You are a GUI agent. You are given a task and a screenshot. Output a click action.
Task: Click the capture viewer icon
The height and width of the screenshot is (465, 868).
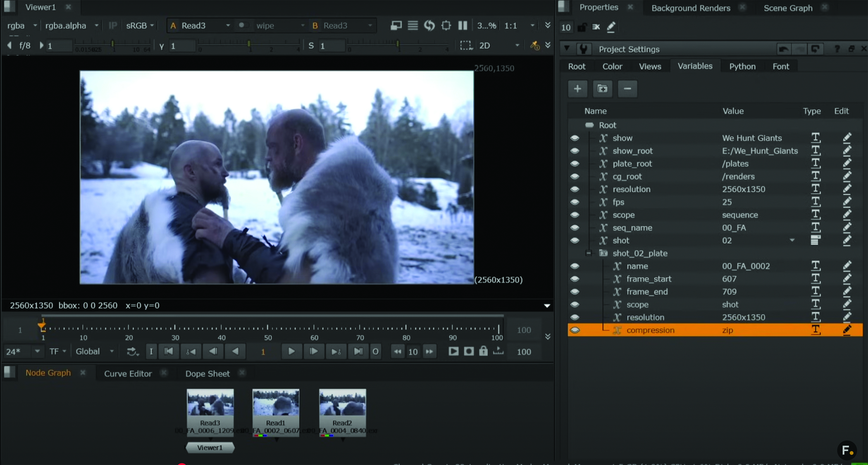tap(469, 351)
